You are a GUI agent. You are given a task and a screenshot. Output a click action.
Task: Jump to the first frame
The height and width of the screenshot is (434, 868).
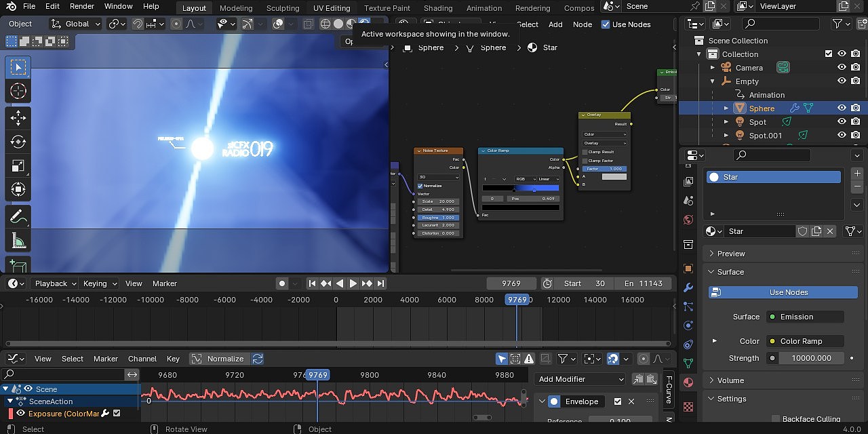312,283
